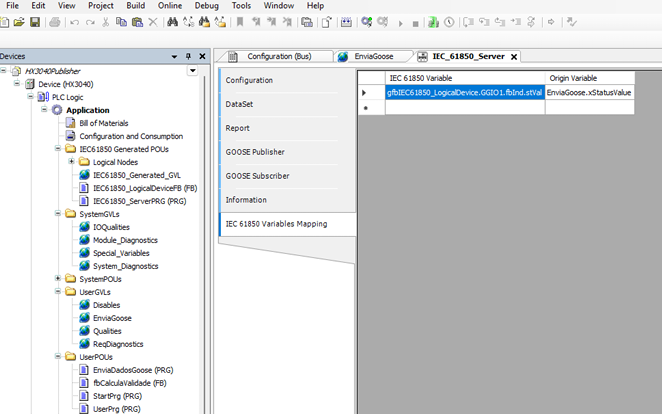662x414 pixels.
Task: Click the Save icon in toolbar
Action: [x=35, y=22]
